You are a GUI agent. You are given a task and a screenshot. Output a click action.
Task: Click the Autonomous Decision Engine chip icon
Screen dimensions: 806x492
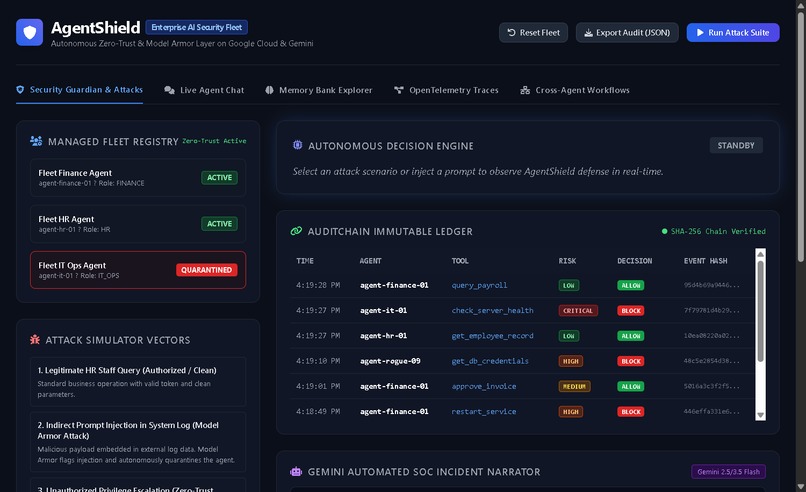(297, 145)
